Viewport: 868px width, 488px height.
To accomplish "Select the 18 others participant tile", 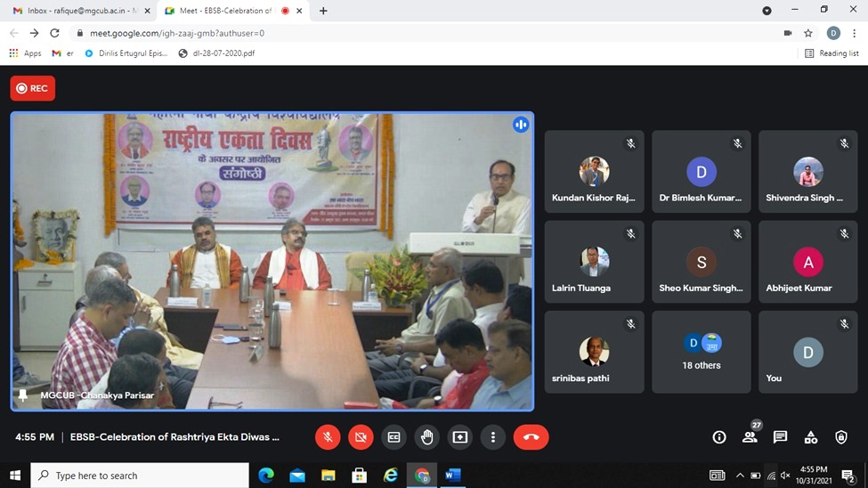I will (702, 352).
